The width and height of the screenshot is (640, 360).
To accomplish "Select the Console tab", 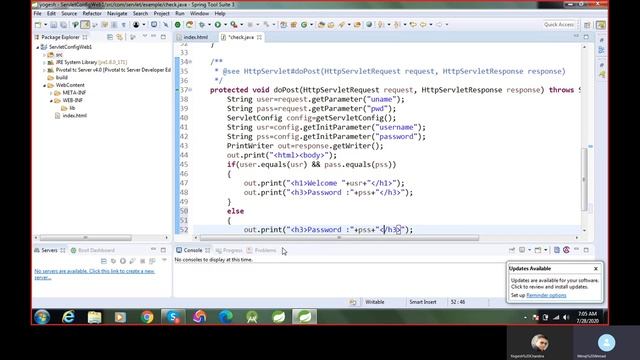I will point(193,250).
